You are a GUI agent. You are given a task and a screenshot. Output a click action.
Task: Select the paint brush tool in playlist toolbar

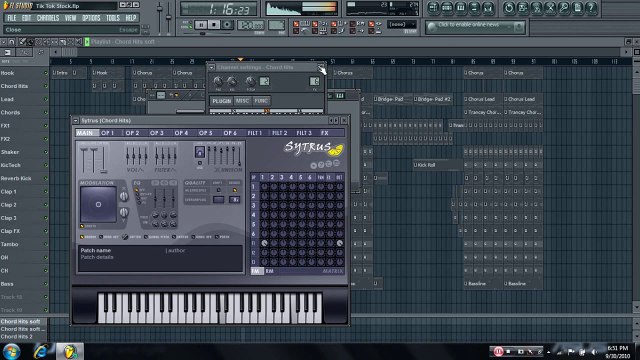click(x=30, y=42)
